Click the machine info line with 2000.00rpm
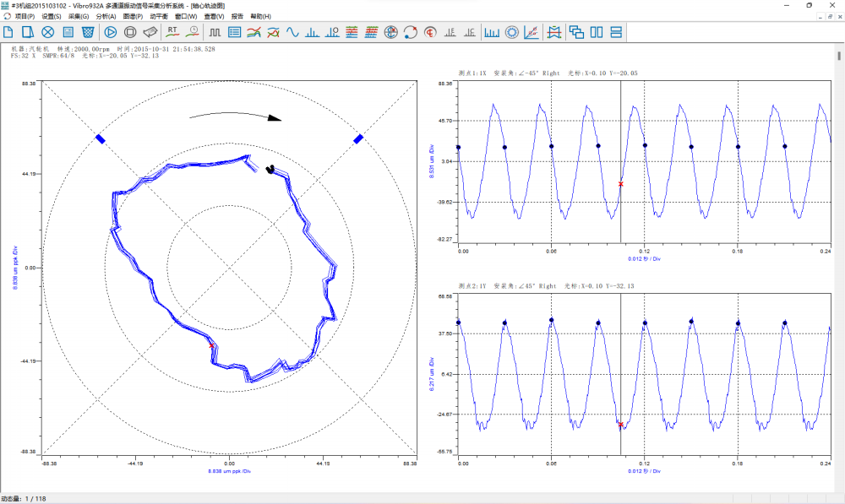Image resolution: width=845 pixels, height=504 pixels. coord(112,49)
